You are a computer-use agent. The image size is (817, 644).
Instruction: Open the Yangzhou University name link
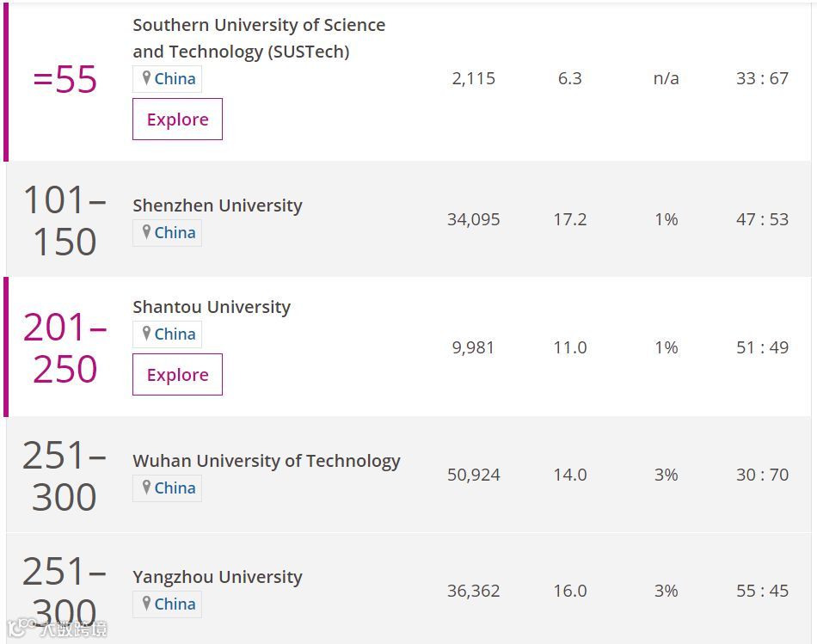point(218,577)
